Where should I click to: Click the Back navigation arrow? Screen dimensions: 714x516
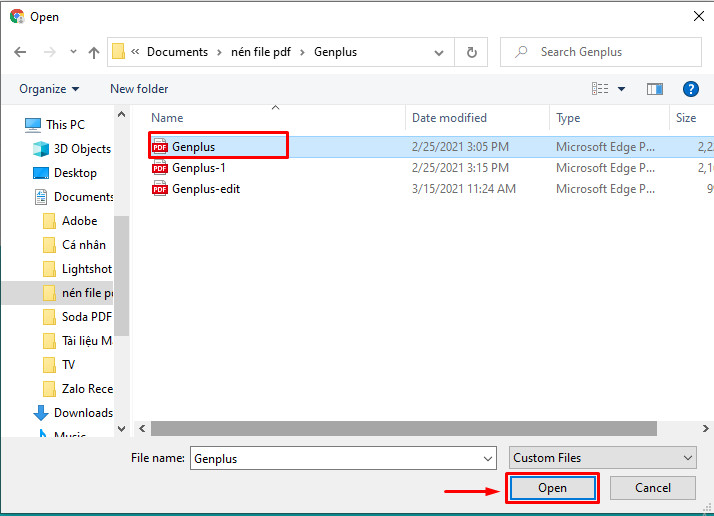pos(20,52)
